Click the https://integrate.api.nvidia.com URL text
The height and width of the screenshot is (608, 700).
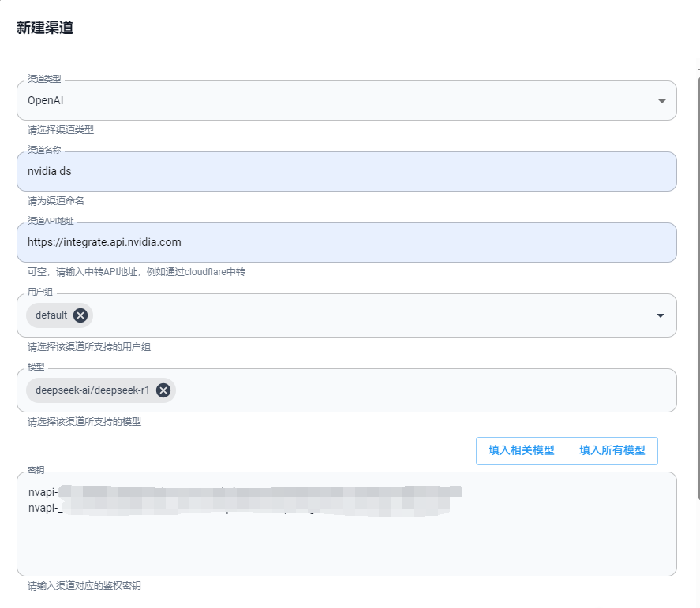(104, 243)
